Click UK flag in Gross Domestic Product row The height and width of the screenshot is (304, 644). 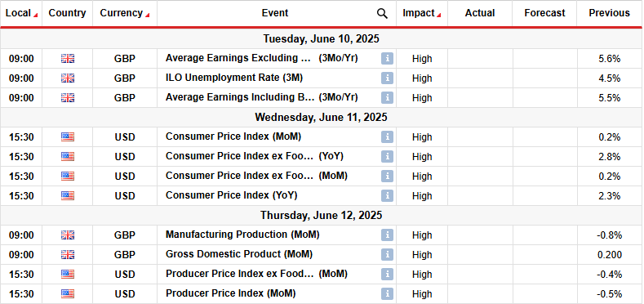(68, 255)
